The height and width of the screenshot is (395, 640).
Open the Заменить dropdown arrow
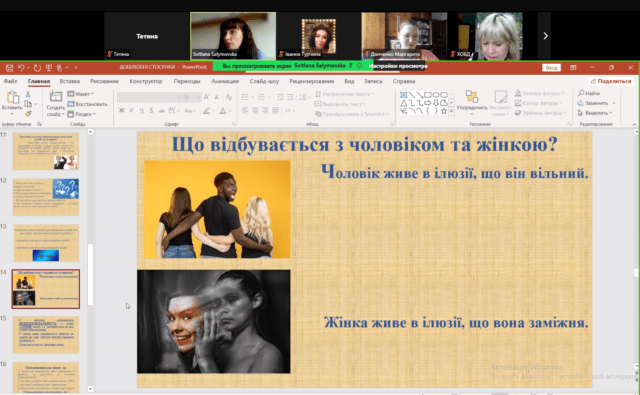click(x=613, y=103)
